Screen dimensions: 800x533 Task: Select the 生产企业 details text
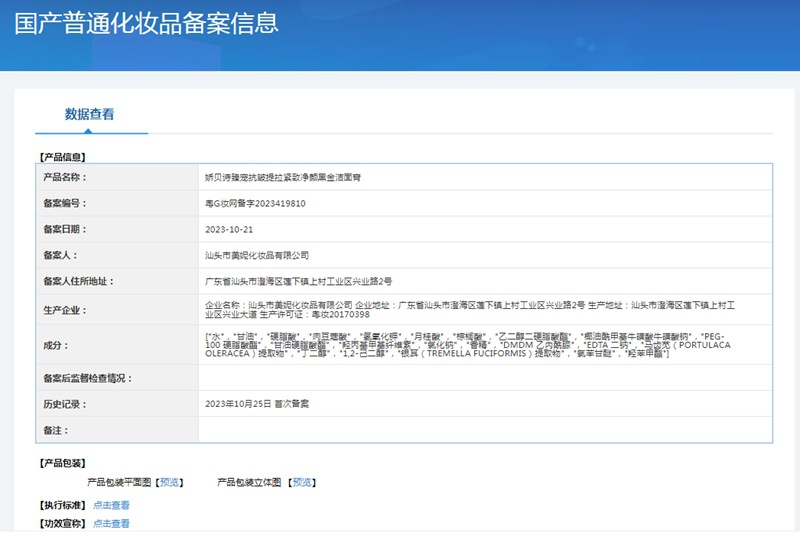470,310
